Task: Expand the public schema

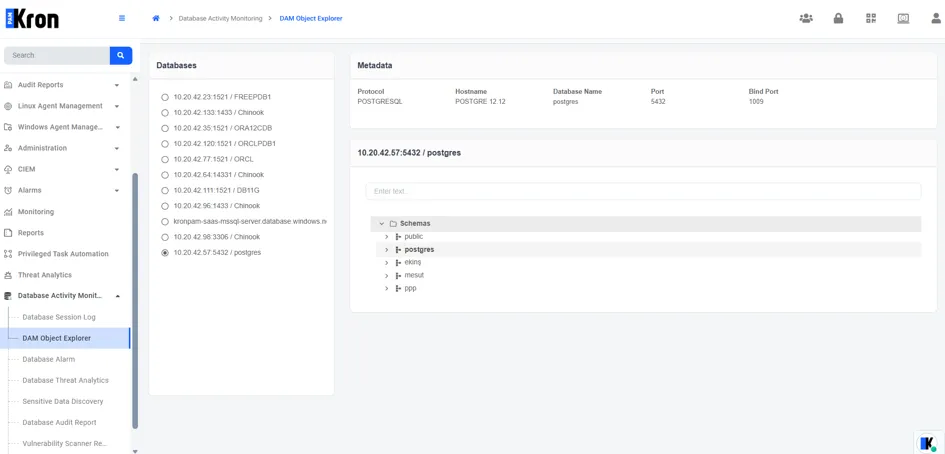Action: (x=387, y=237)
